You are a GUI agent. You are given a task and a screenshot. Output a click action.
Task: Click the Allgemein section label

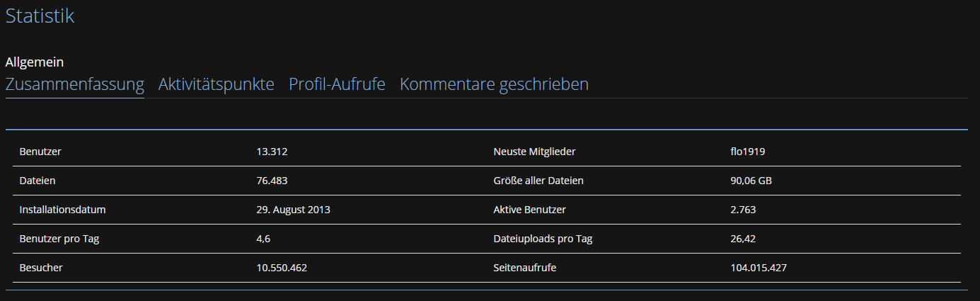tap(35, 62)
